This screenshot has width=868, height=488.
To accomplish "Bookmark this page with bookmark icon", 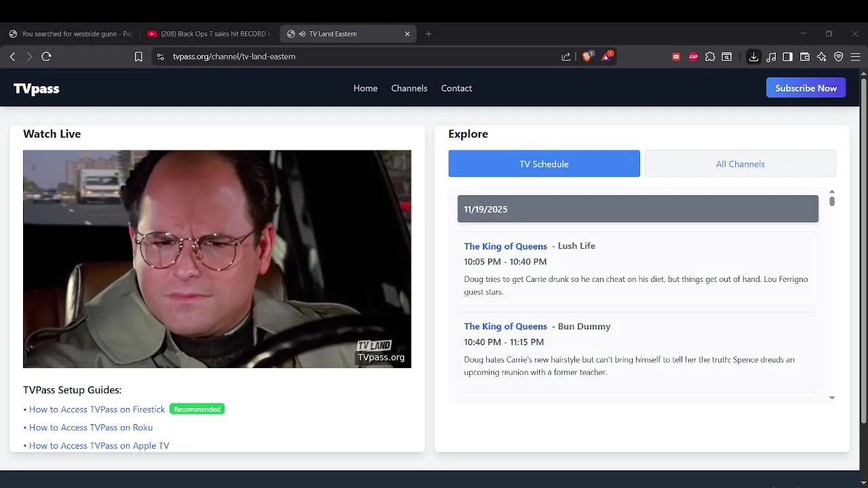I will 138,57.
